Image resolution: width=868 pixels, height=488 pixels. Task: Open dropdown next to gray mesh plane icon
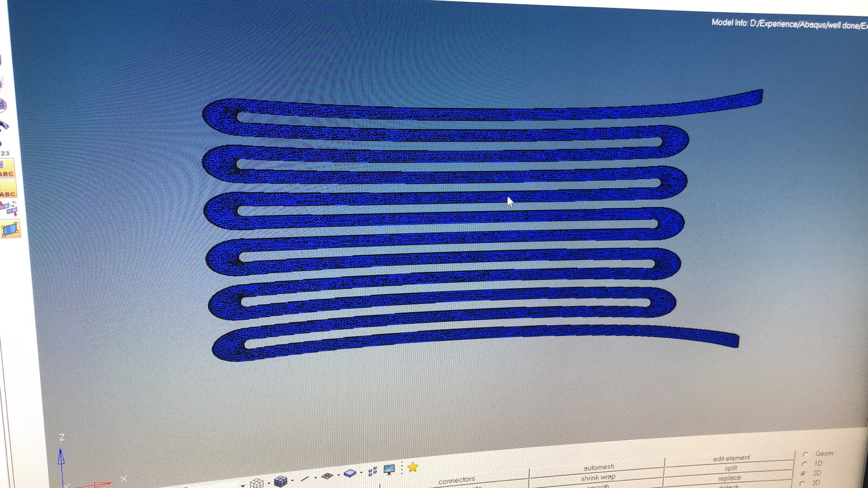(338, 475)
